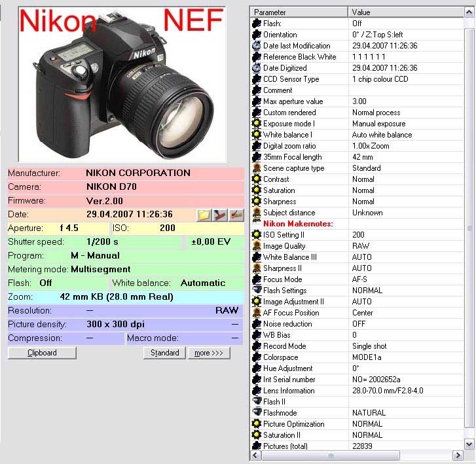This screenshot has width=476, height=464.
Task: Click the portrait icon beside AF Focus Position
Action: pyautogui.click(x=257, y=313)
